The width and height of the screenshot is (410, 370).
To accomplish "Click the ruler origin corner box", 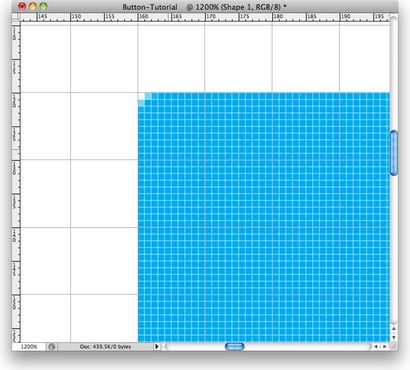I will 16,17.
